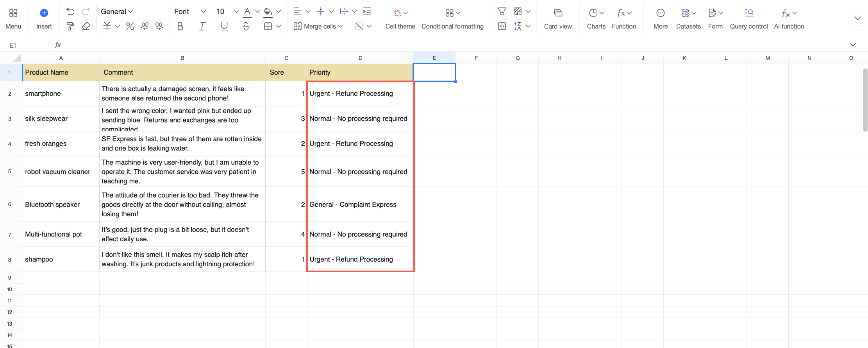868x348 pixels.
Task: Expand the Merge cells dropdown arrow
Action: (x=340, y=26)
